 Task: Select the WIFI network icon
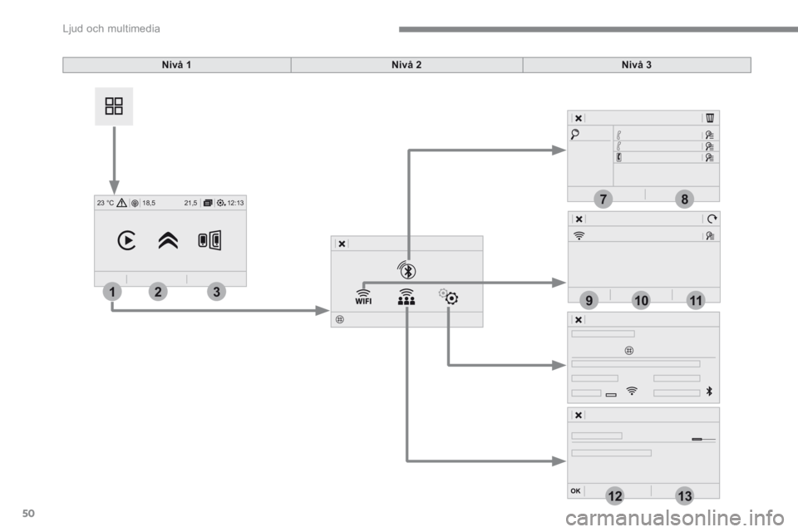[x=363, y=297]
